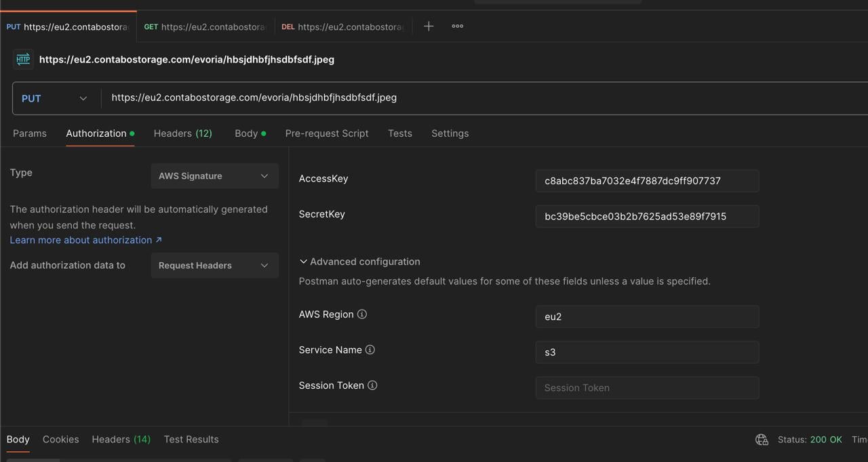Click the request URL input field

coord(475,98)
